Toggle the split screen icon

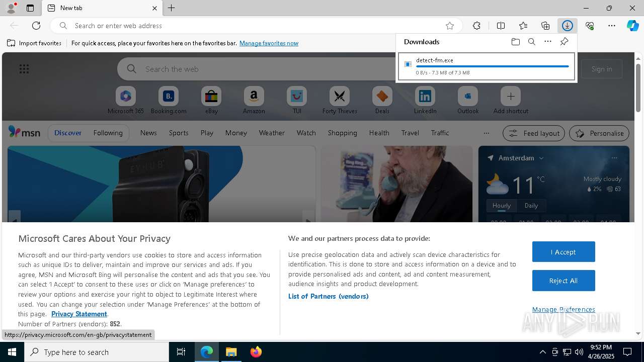click(501, 26)
